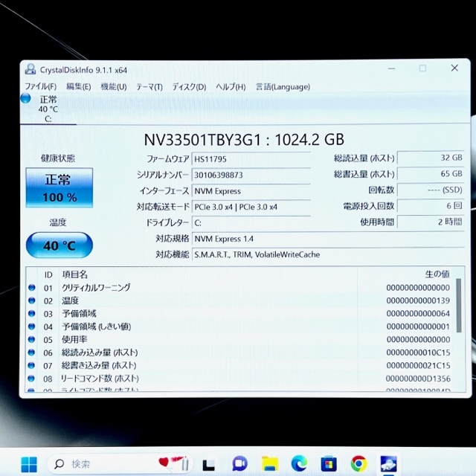The image size is (476, 476).
Task: Open File Explorer from the taskbar
Action: pyautogui.click(x=270, y=464)
